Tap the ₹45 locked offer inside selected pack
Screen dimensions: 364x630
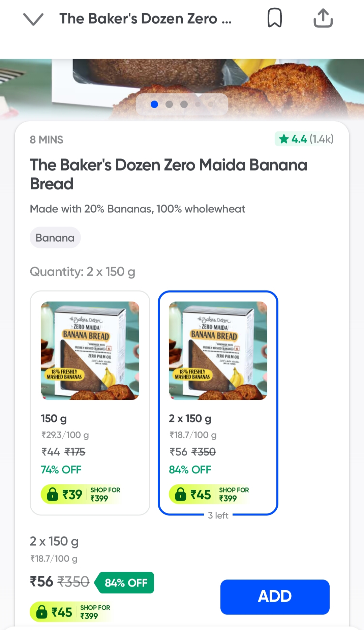coord(209,494)
